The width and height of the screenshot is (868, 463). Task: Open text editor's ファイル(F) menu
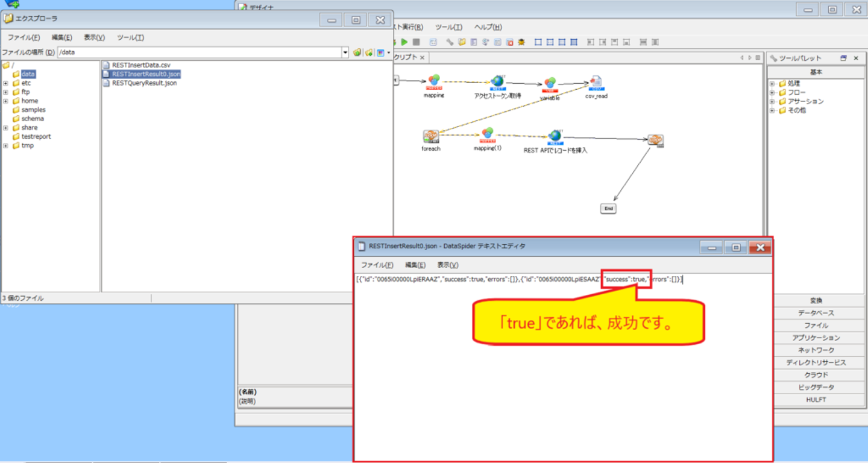click(377, 265)
